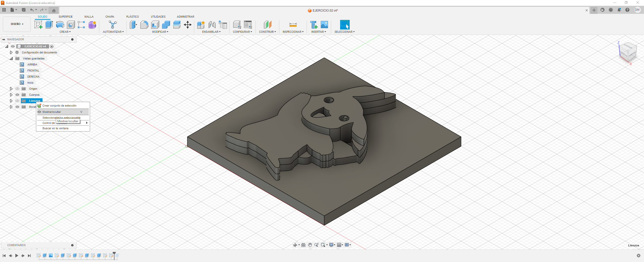Select the Shell tool

pyautogui.click(x=155, y=25)
